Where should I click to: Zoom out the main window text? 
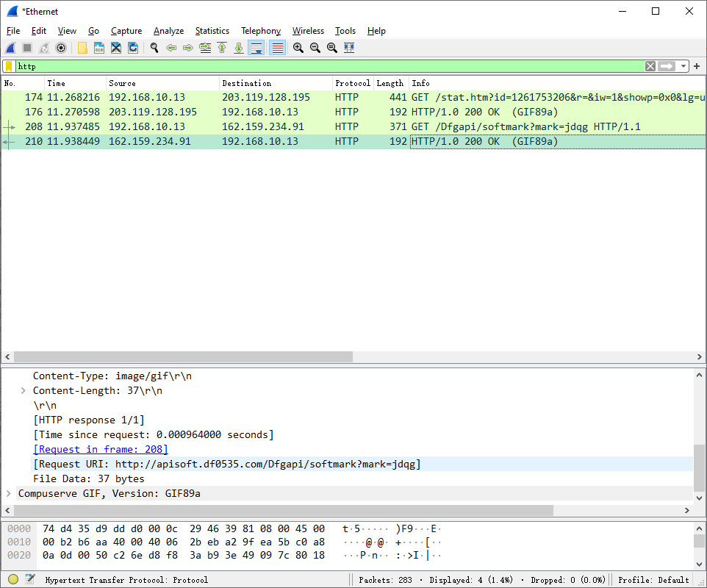click(315, 48)
